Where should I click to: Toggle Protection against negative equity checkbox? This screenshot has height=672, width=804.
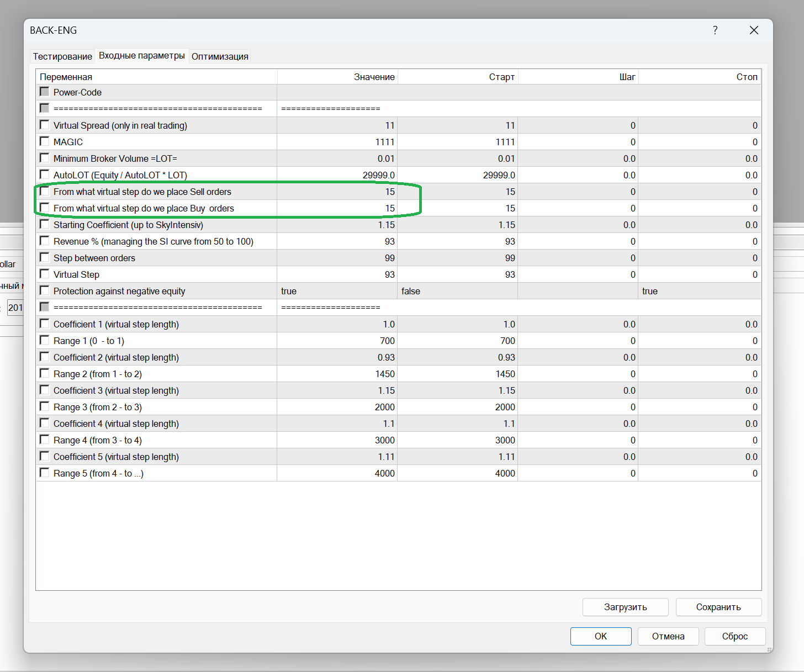[x=45, y=290]
